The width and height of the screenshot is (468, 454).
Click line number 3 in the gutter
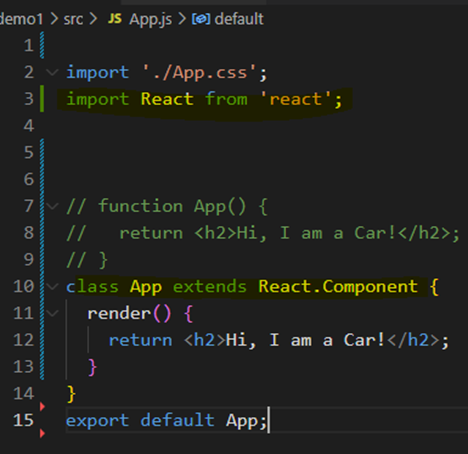29,99
